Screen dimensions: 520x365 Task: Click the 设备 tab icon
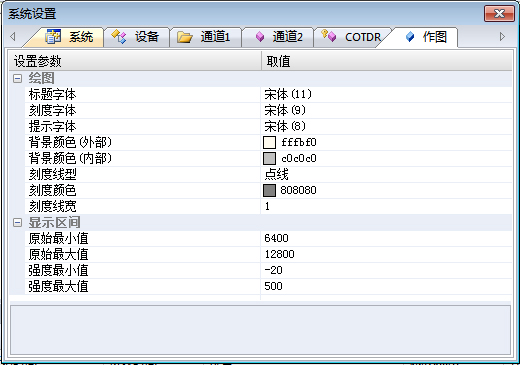[x=119, y=37]
